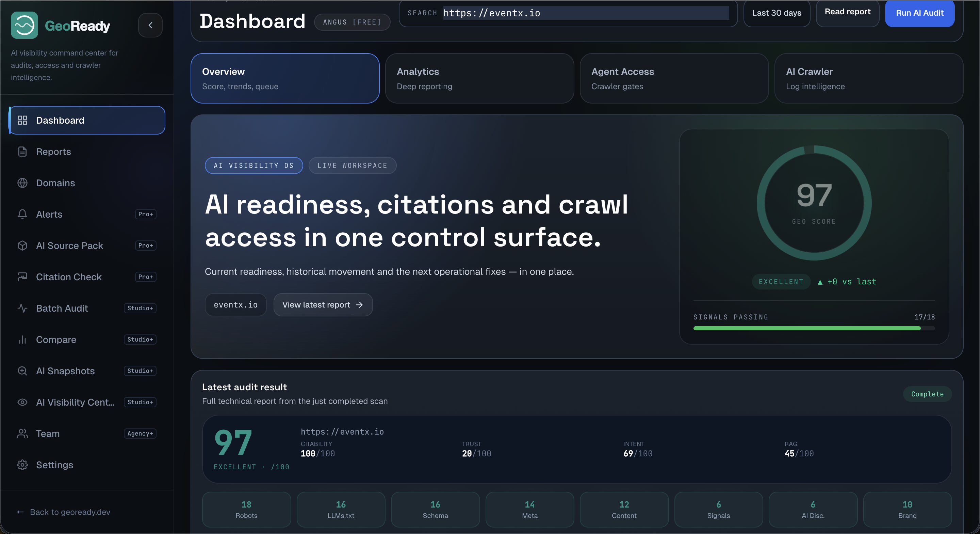Image resolution: width=980 pixels, height=534 pixels.
Task: Click the Run AI Audit button
Action: pyautogui.click(x=919, y=13)
